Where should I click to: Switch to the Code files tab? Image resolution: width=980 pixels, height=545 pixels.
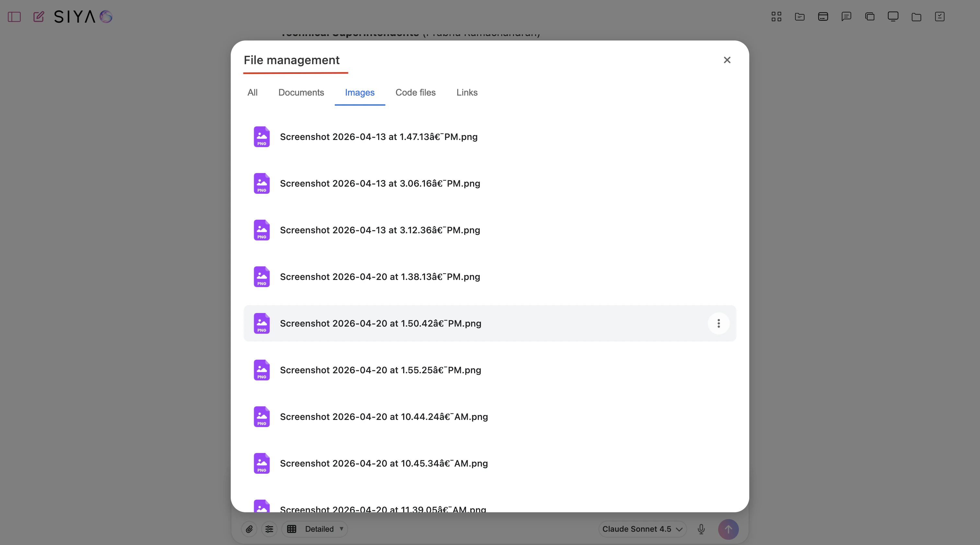pyautogui.click(x=415, y=92)
